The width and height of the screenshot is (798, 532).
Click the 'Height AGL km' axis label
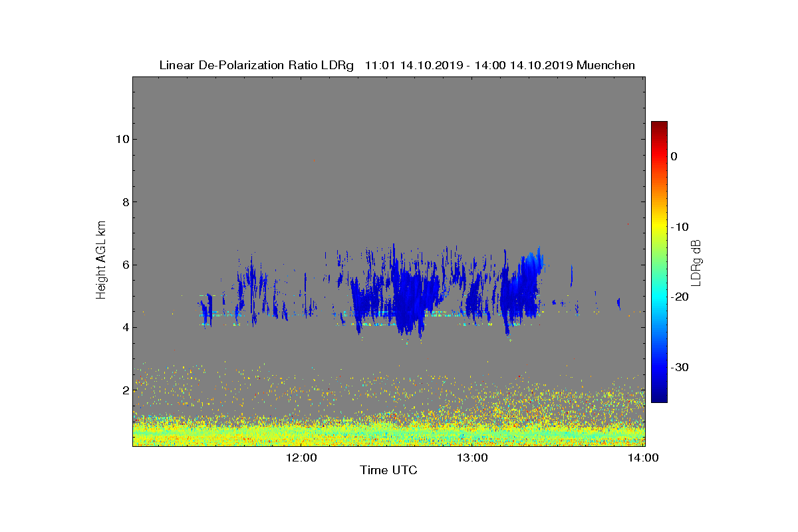(x=101, y=261)
